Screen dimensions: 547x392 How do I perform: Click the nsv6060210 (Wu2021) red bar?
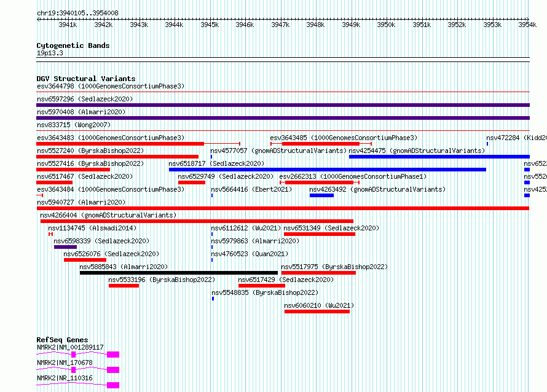tap(317, 312)
